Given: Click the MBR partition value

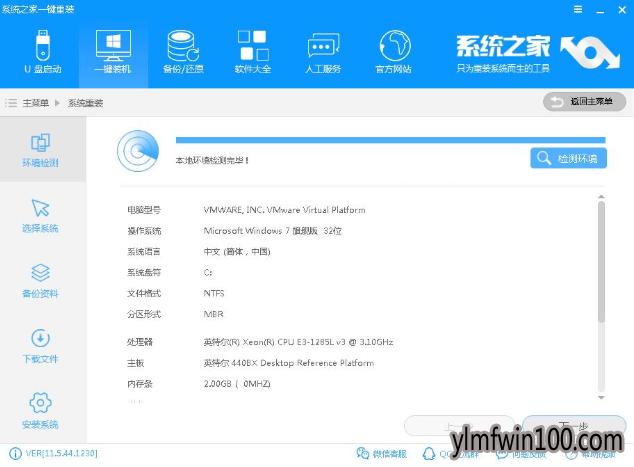Looking at the screenshot, I should click(213, 314).
